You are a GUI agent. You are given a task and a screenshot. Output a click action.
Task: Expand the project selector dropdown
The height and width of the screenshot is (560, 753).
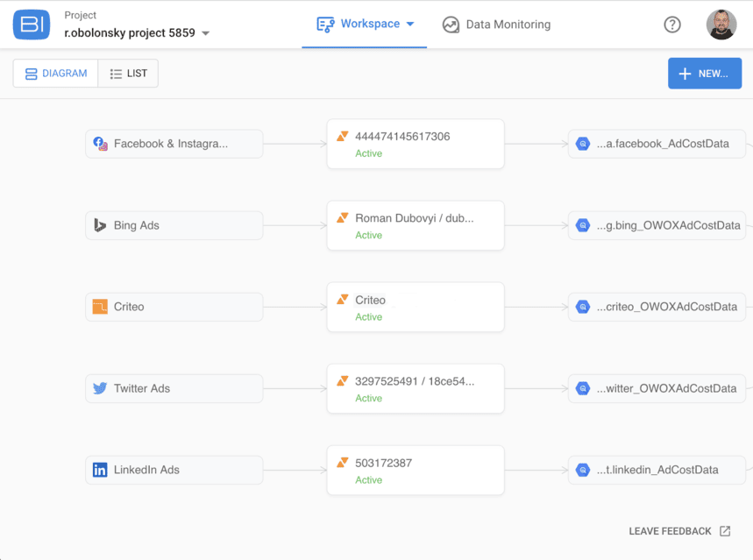click(206, 33)
